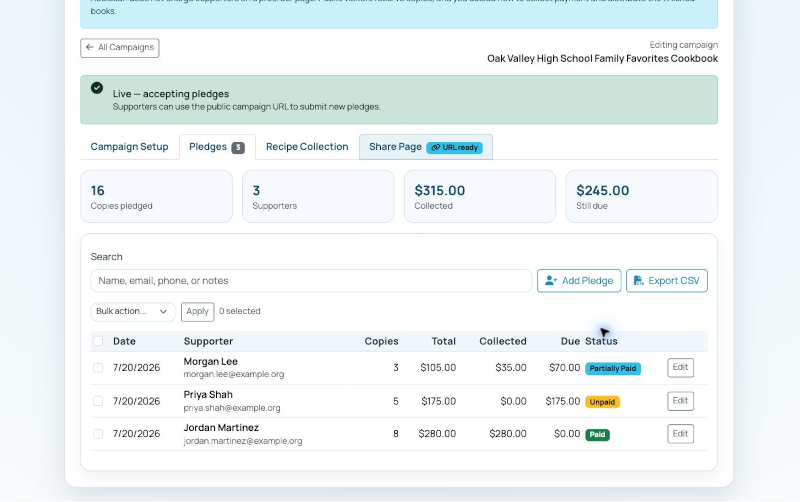This screenshot has height=502, width=800.
Task: Click 'Live — accepting pledges' banner heading
Action: (x=171, y=94)
